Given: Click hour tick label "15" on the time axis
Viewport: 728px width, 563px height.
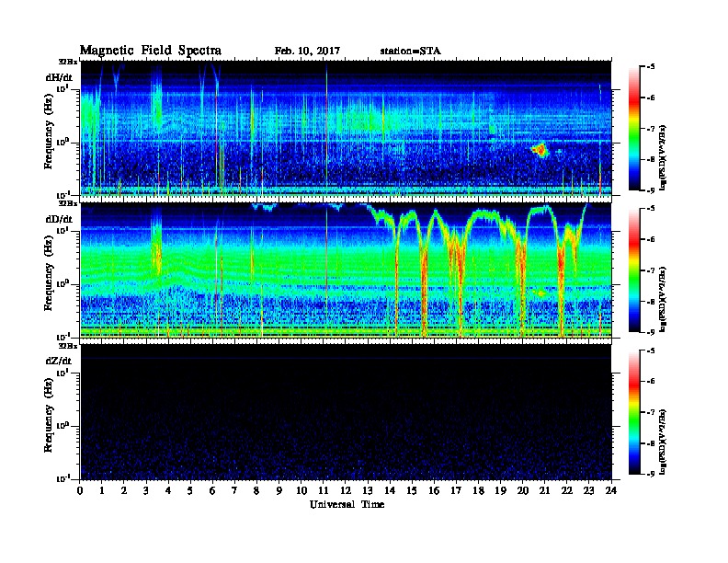Looking at the screenshot, I should pos(413,491).
